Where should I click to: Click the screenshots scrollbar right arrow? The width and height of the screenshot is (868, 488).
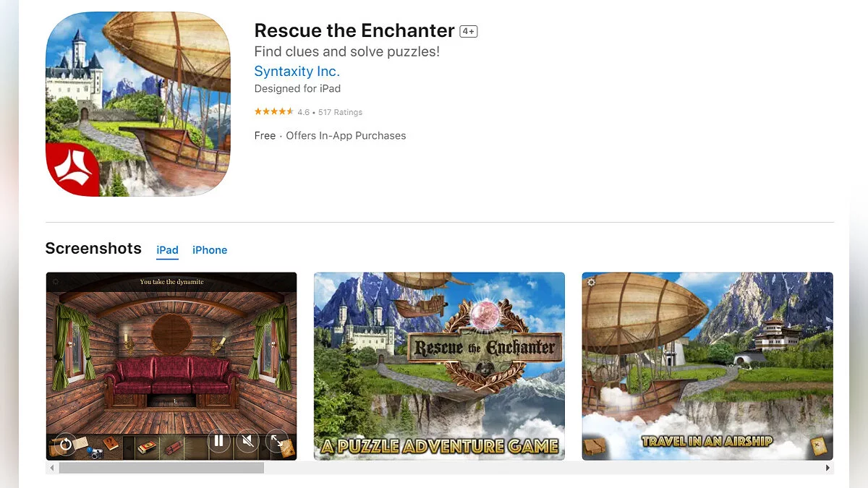(828, 468)
